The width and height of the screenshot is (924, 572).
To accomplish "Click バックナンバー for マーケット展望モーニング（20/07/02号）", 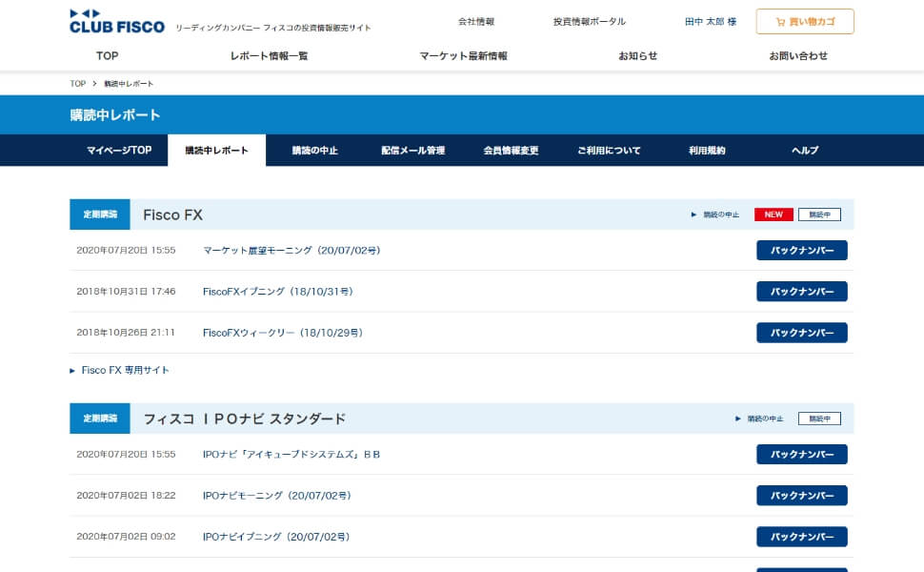I will 801,250.
